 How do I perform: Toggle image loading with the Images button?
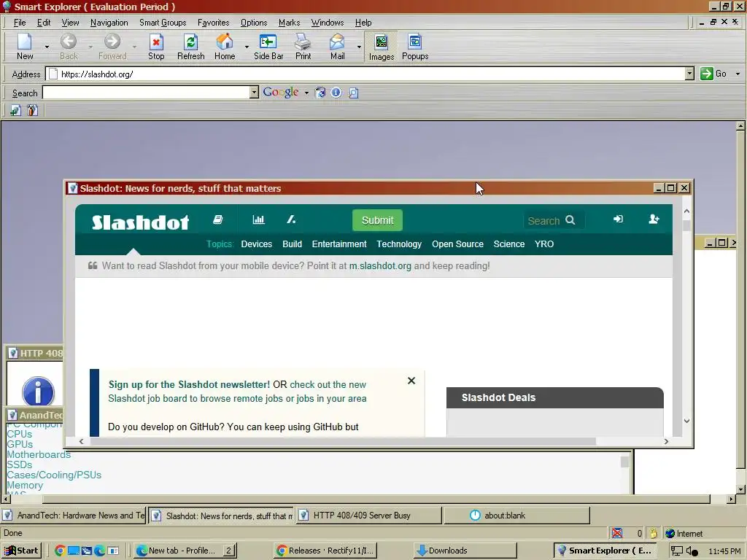click(x=381, y=47)
